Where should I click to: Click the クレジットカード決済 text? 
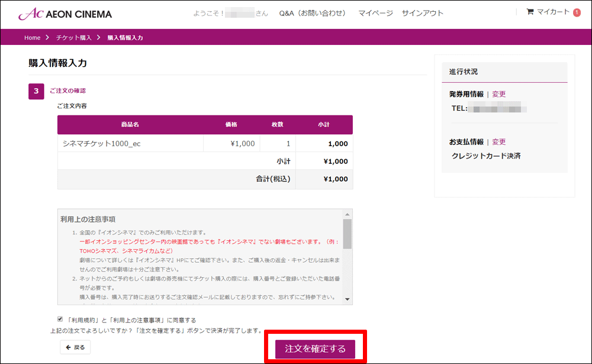pyautogui.click(x=486, y=156)
